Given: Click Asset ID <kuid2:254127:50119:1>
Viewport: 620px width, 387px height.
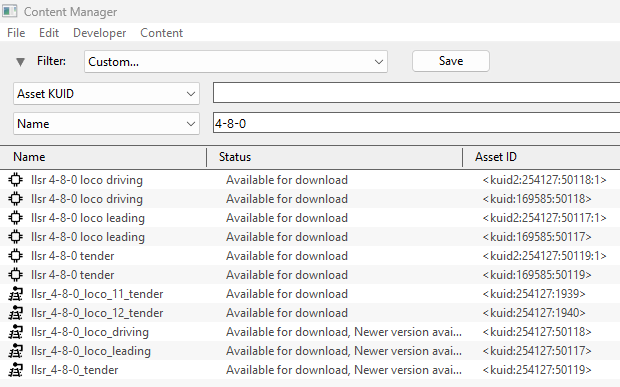Looking at the screenshot, I should click(544, 256).
